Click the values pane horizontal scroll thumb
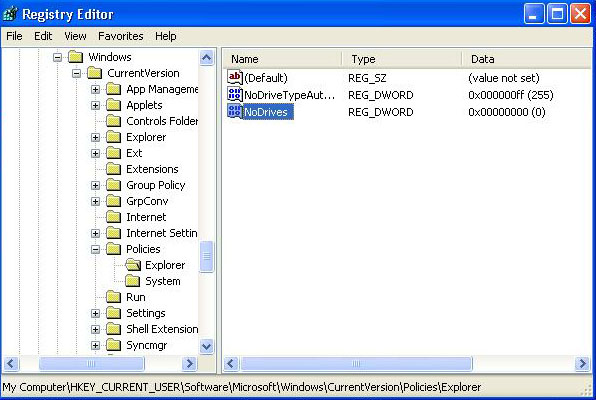This screenshot has width=596, height=400. tap(356, 363)
